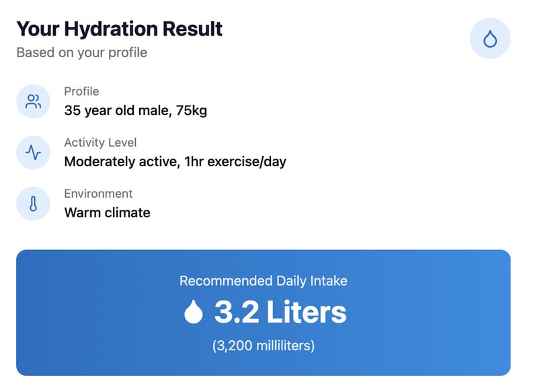
Task: Select the Profile label
Action: [x=81, y=91]
